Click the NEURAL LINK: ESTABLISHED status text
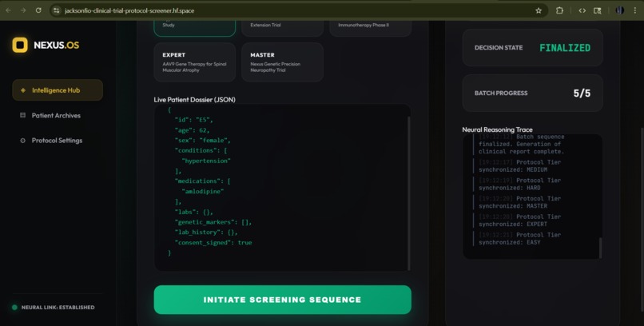The image size is (644, 326). coord(58,307)
